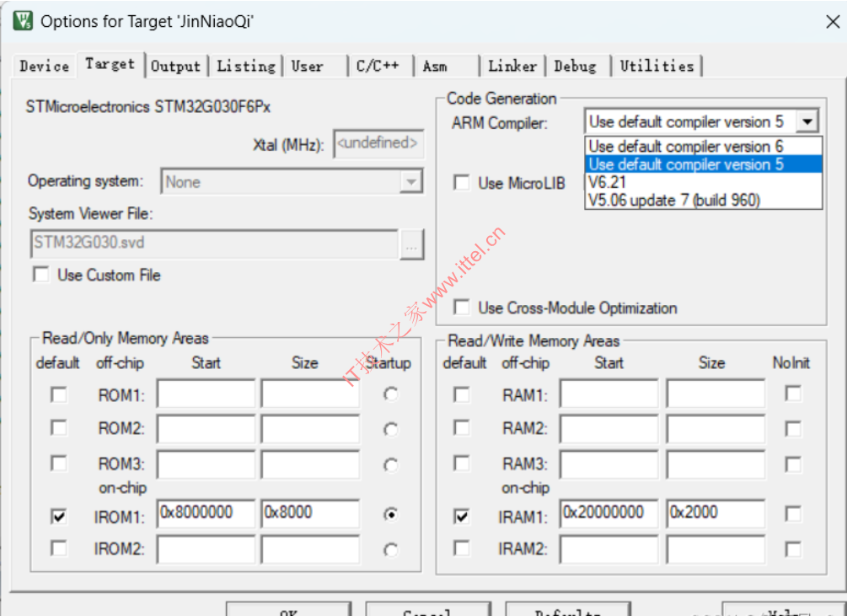The image size is (847, 616).
Task: Switch to the Debug tab
Action: pyautogui.click(x=575, y=67)
